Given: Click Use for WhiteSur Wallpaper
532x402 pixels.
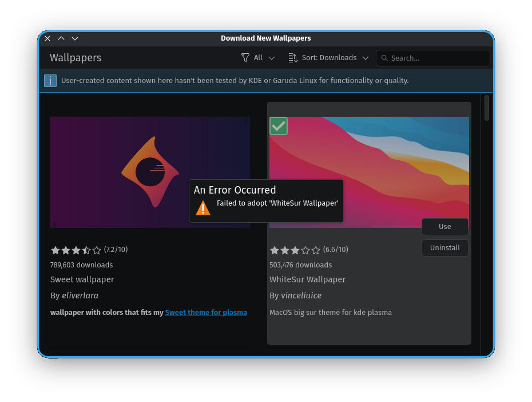Looking at the screenshot, I should (445, 226).
